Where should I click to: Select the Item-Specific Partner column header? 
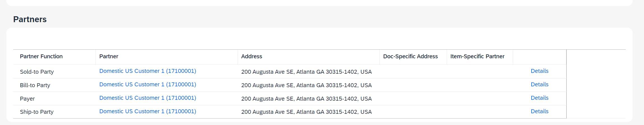click(x=477, y=57)
